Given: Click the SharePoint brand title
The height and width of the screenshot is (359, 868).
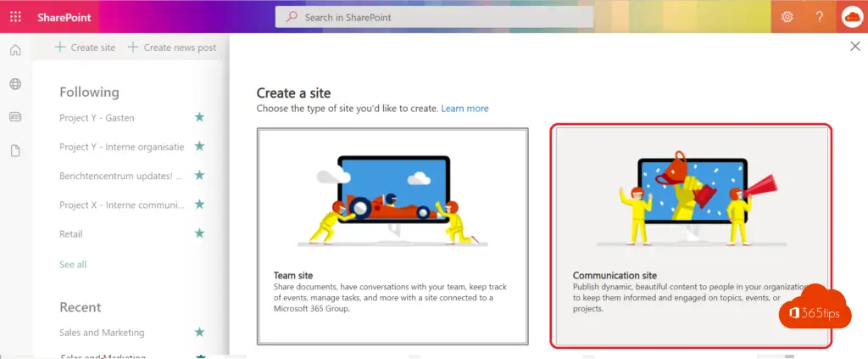Looking at the screenshot, I should tap(64, 17).
